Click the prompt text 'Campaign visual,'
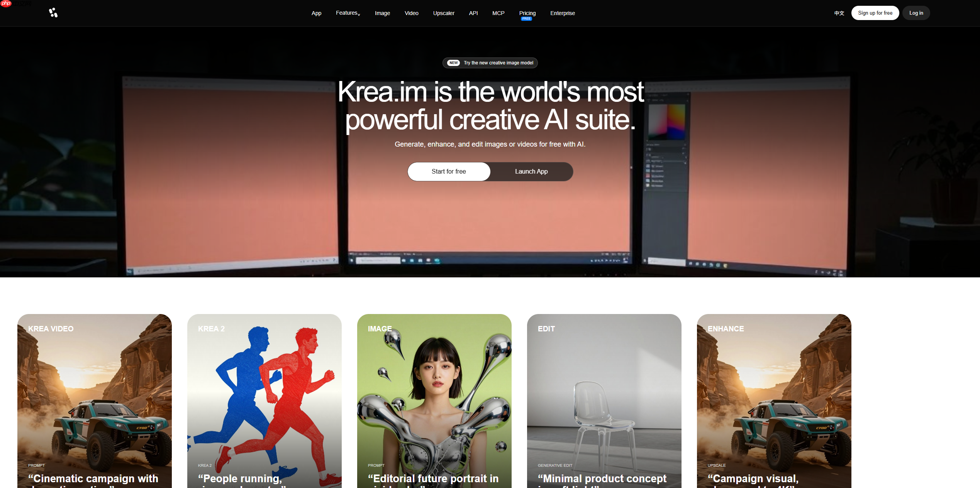This screenshot has width=980, height=488. [x=753, y=479]
